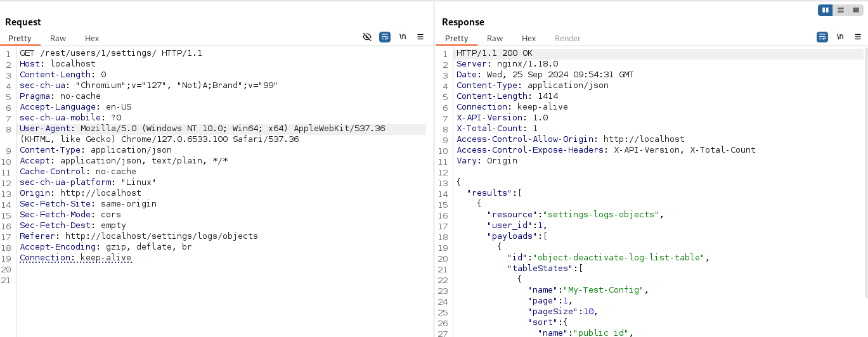Open the Response Hex tab

point(529,39)
